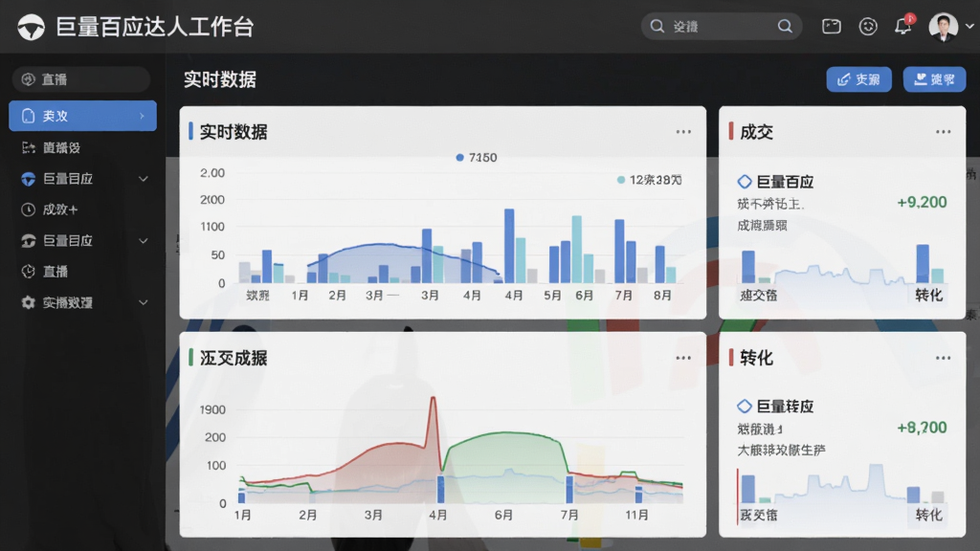Click the 成交 card title
The width and height of the screenshot is (980, 551).
(756, 132)
